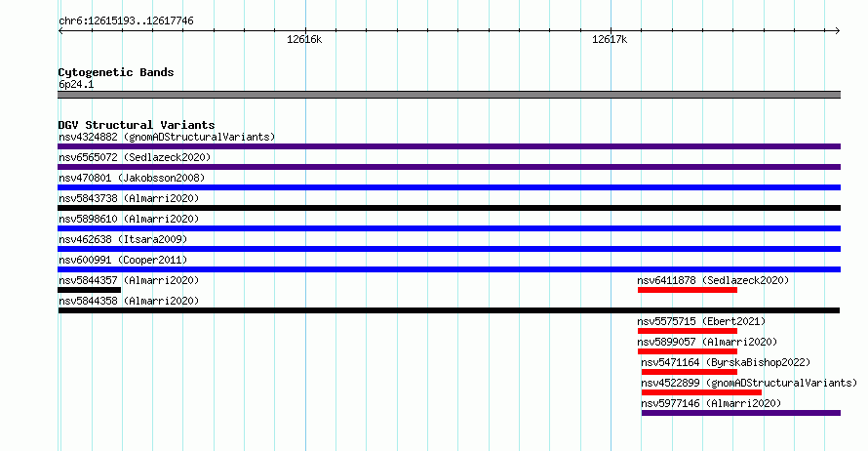Open nsv5899057 (Almarri2020) label
This screenshot has width=868, height=451.
pyautogui.click(x=707, y=342)
